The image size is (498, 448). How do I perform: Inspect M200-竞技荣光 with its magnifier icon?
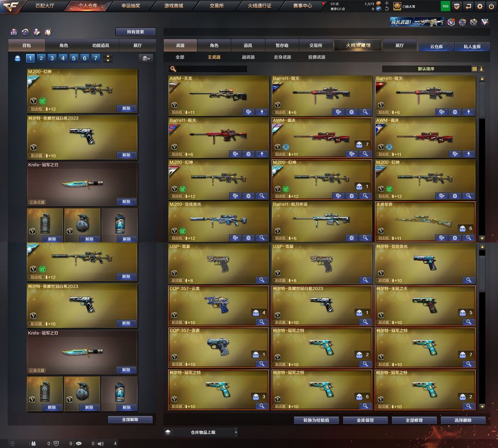[262, 237]
